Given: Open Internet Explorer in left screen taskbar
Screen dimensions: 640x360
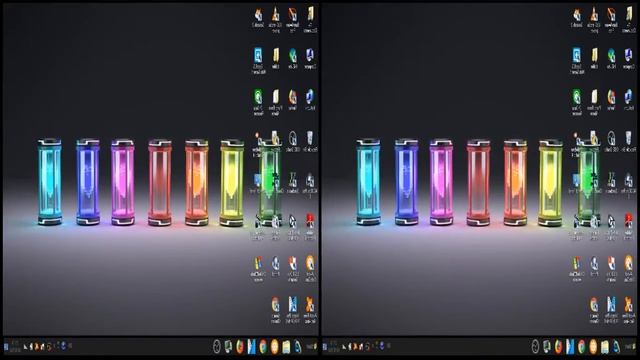Looking at the screenshot, I should tap(298, 347).
